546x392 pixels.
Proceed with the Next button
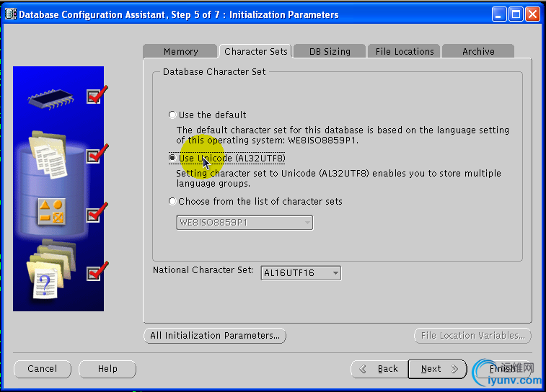[x=437, y=369]
